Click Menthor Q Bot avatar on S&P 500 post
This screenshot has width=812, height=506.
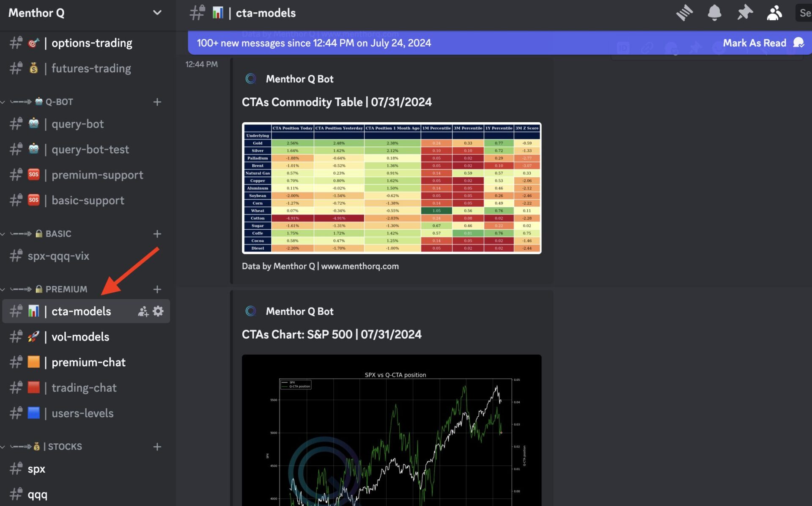pyautogui.click(x=251, y=311)
